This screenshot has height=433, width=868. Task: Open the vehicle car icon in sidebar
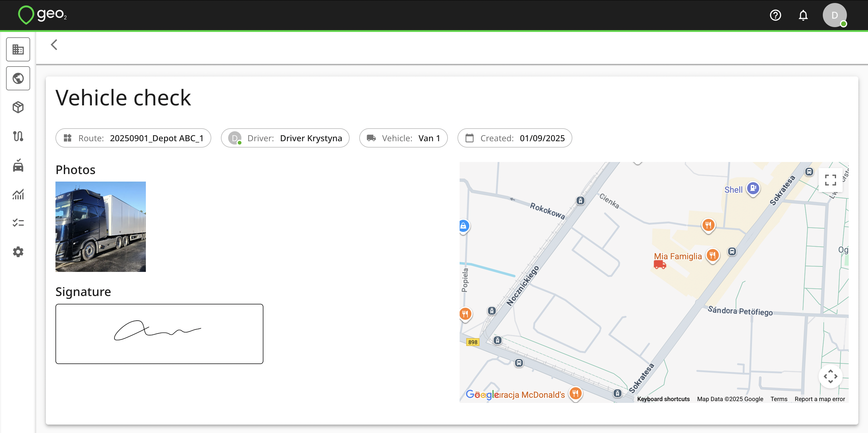(18, 165)
